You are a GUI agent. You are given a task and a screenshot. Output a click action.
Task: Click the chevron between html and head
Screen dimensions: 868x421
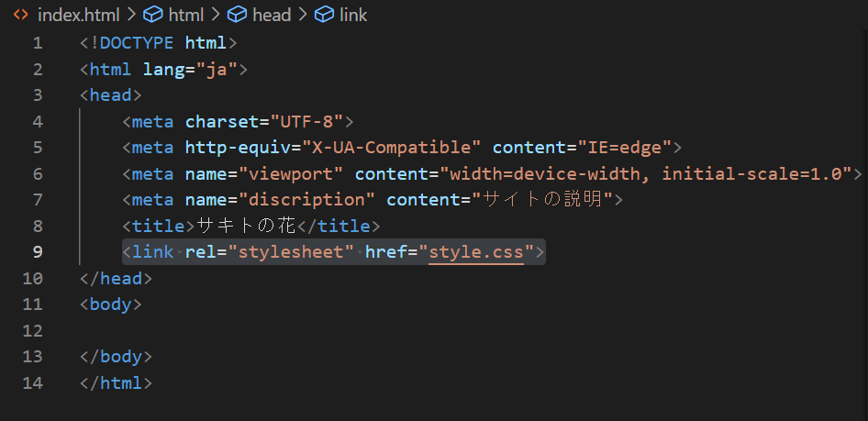tap(216, 16)
